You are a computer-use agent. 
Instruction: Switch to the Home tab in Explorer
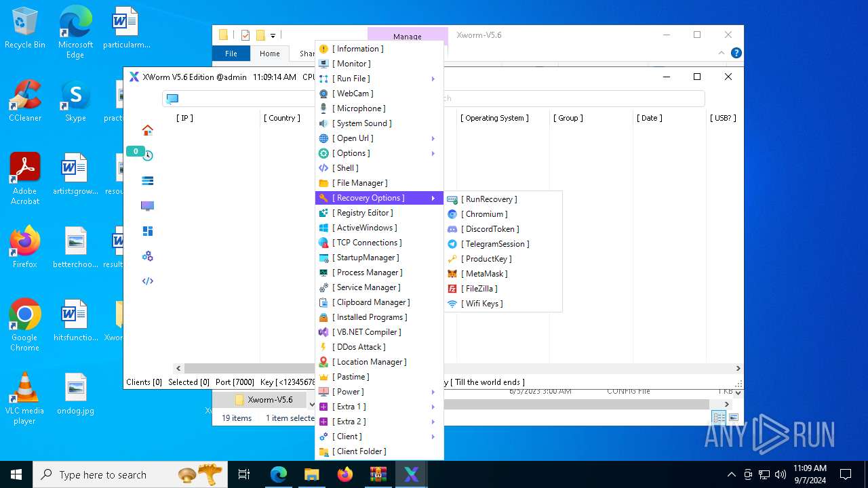tap(269, 54)
